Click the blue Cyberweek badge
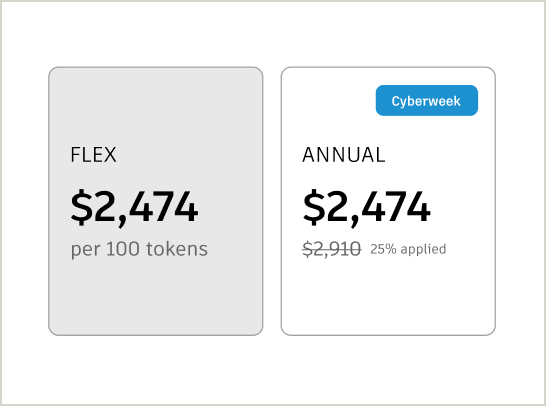The height and width of the screenshot is (406, 546). pos(427,101)
